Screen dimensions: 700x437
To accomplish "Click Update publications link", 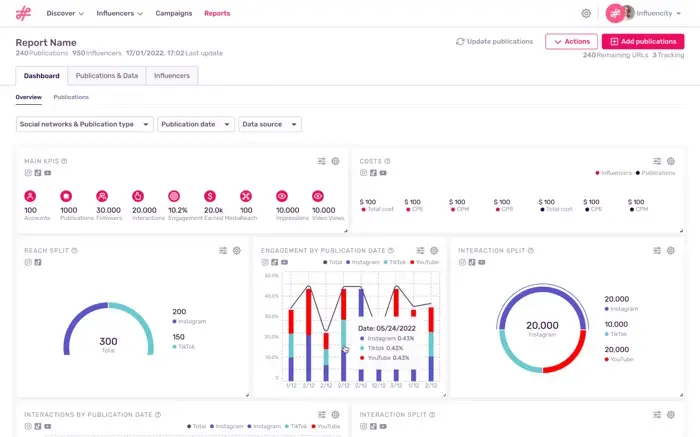I will tap(500, 42).
